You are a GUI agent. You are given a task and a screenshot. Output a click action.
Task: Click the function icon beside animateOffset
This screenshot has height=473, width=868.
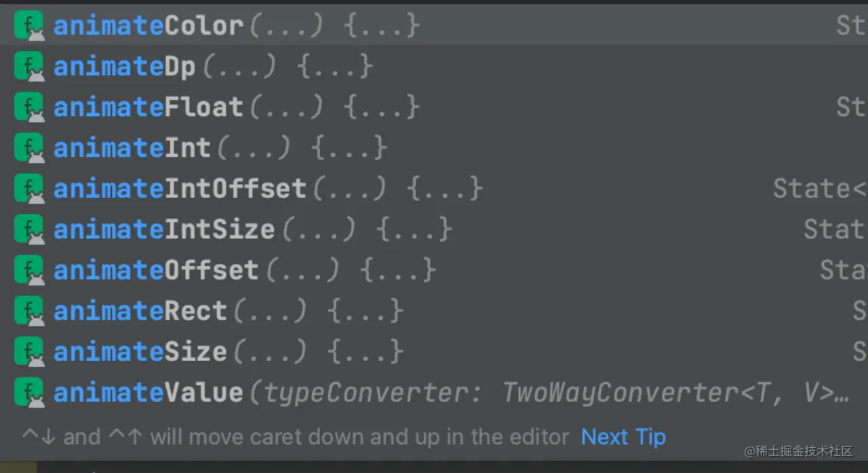pyautogui.click(x=28, y=269)
